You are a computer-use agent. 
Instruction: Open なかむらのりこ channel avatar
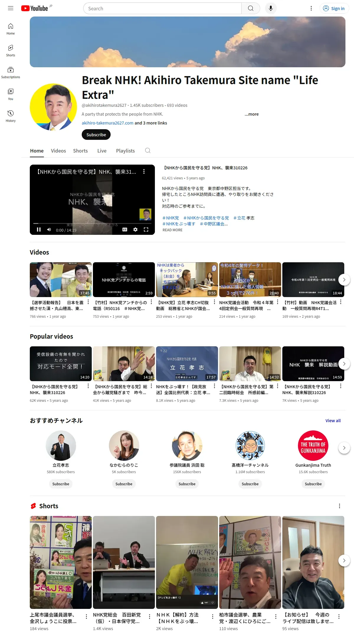point(124,445)
